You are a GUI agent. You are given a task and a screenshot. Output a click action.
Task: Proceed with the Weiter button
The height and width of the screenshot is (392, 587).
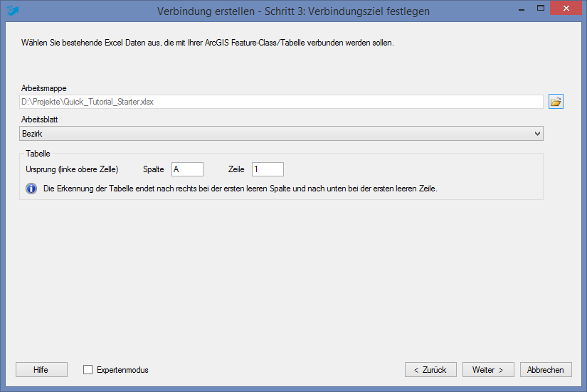(x=488, y=369)
